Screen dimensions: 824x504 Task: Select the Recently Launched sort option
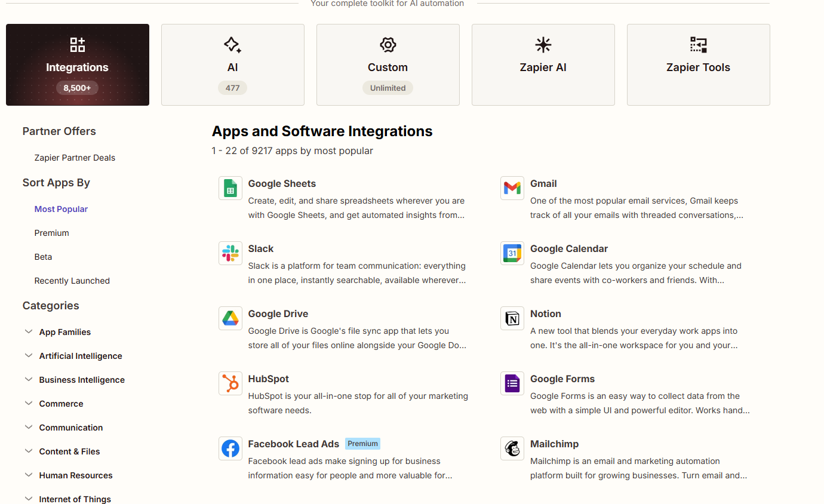point(72,281)
